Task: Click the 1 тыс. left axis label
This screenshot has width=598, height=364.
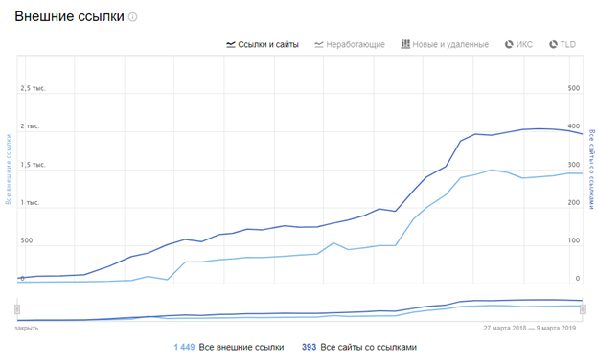Action: point(30,202)
